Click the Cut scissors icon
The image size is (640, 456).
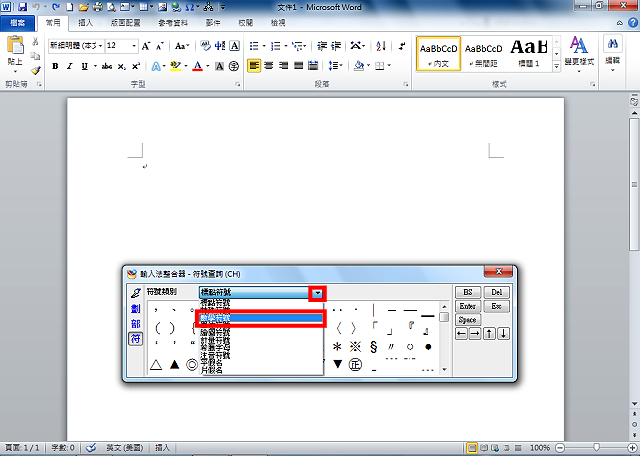(36, 41)
